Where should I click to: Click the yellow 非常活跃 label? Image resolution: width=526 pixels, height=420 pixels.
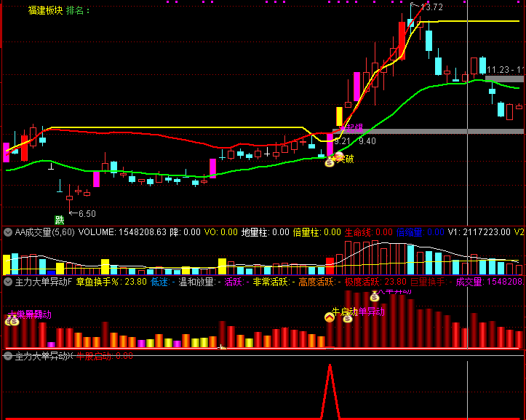click(274, 282)
